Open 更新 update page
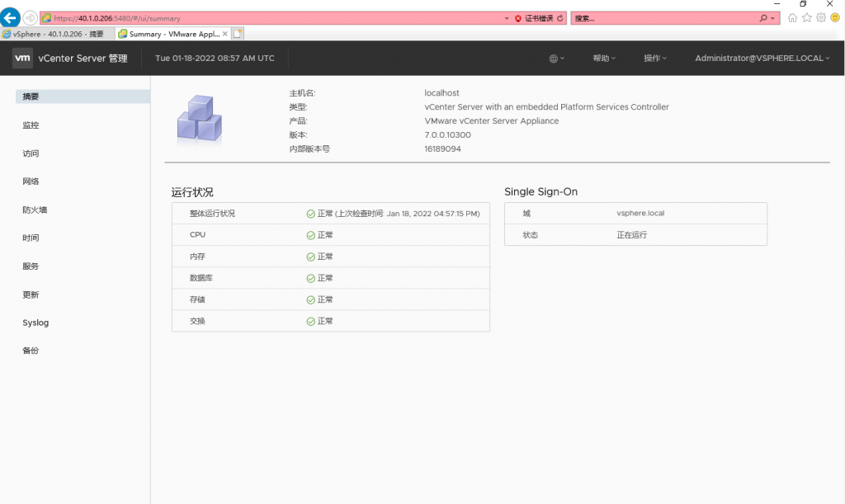The image size is (845, 504). point(31,294)
